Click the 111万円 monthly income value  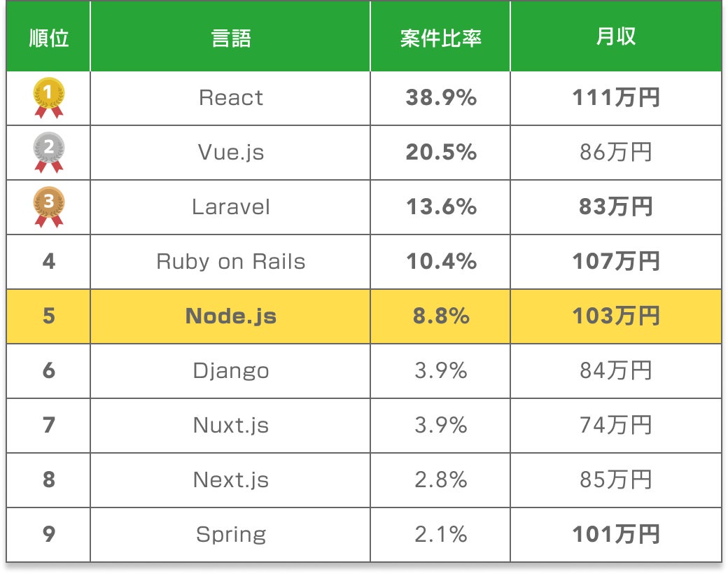(x=615, y=98)
